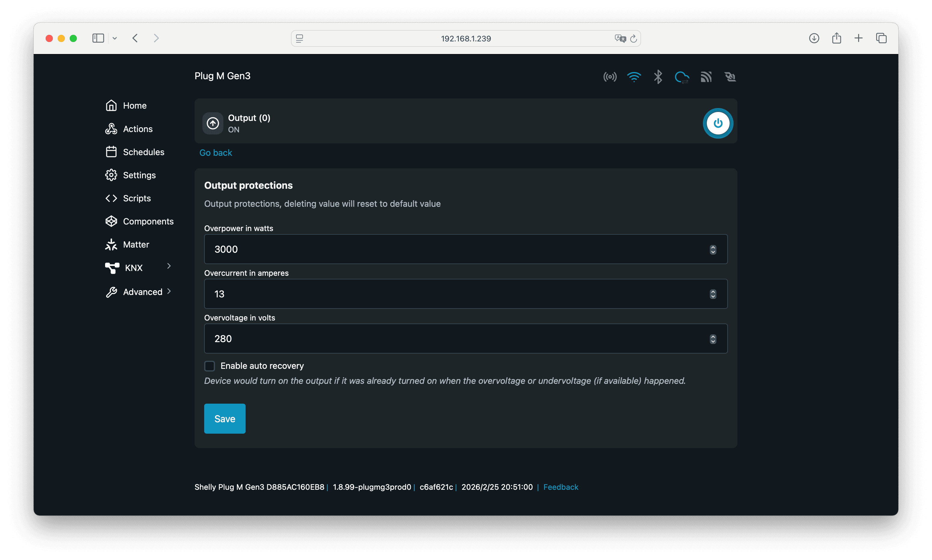The height and width of the screenshot is (560, 932).
Task: Open the Schedules menu item
Action: 144,152
